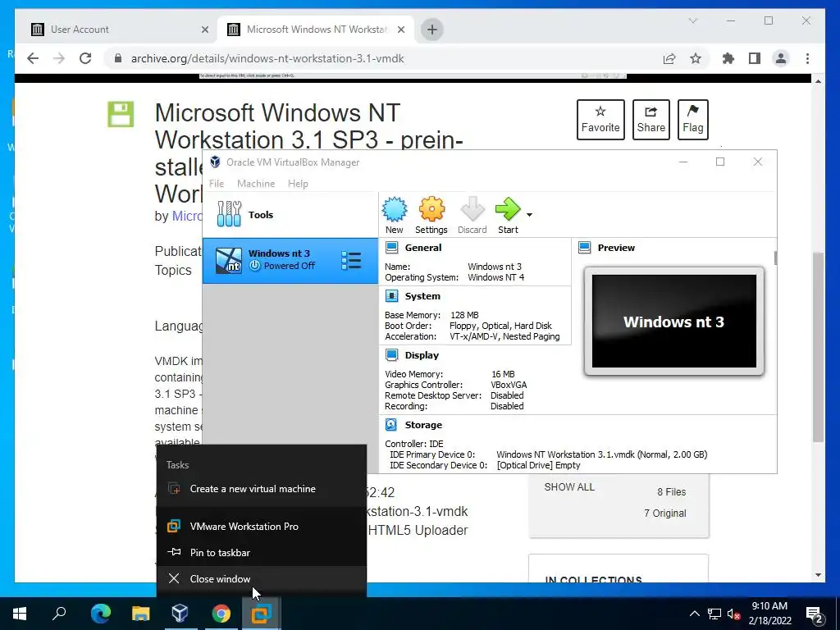Show hidden system tray icons
The height and width of the screenshot is (630, 840).
click(x=694, y=614)
